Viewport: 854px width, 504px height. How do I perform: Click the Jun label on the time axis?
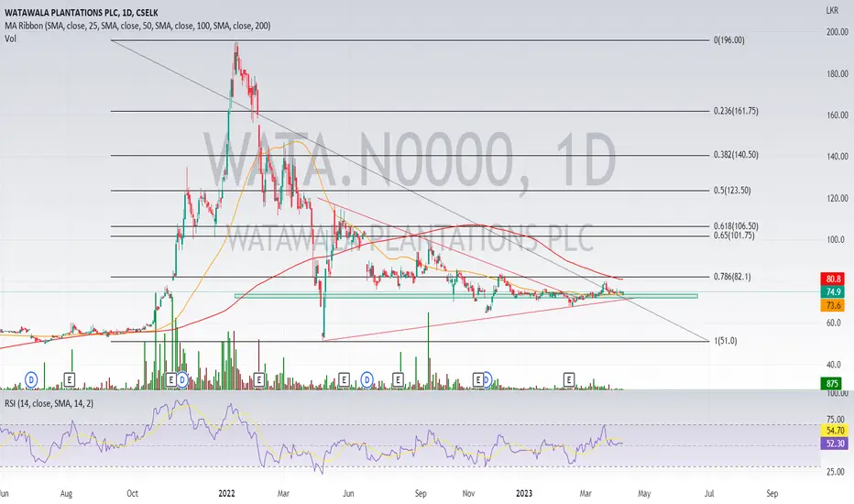click(x=348, y=493)
